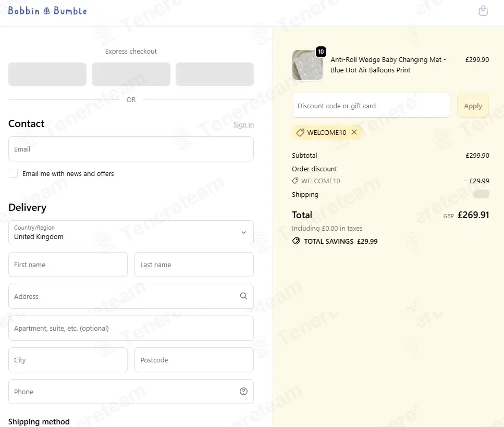The image size is (504, 427).
Task: Click the changing mat product thumbnail
Action: [307, 66]
